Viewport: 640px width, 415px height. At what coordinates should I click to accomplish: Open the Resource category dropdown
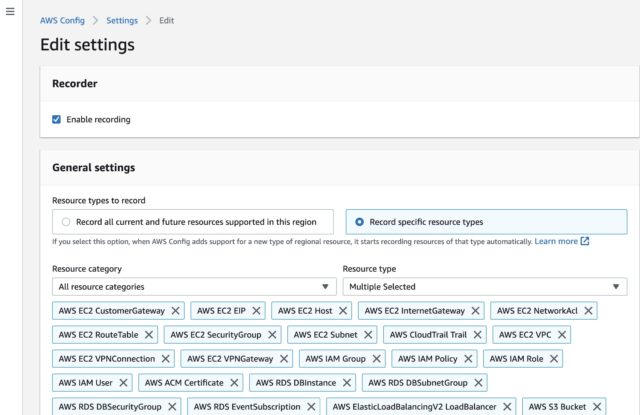pos(194,287)
